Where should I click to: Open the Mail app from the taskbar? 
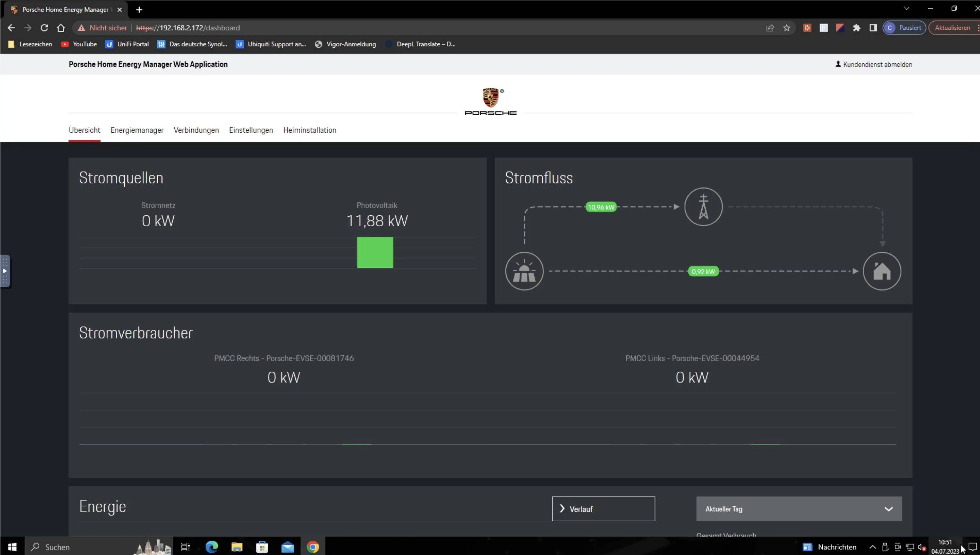288,547
